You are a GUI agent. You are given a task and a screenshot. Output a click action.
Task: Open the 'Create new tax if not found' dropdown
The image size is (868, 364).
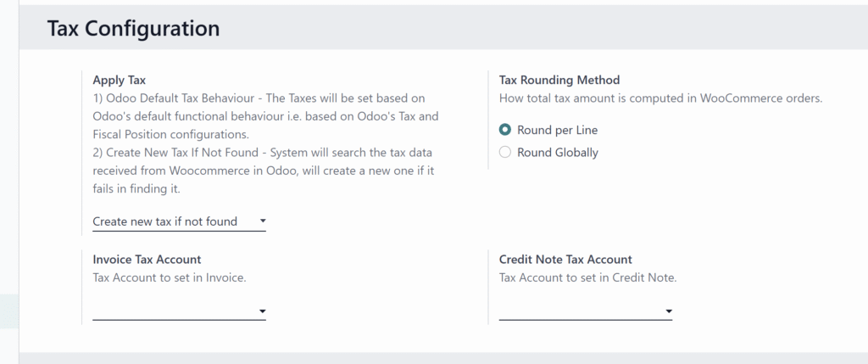[170, 221]
